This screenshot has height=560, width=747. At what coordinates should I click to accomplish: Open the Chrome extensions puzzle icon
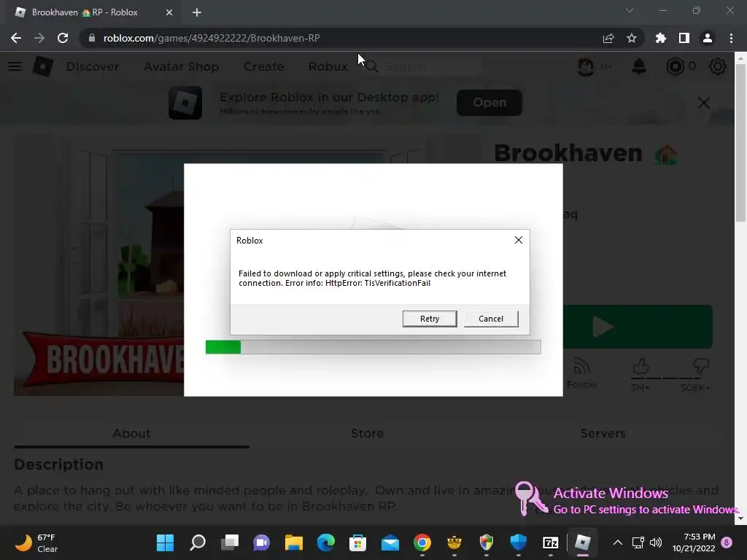pyautogui.click(x=661, y=38)
